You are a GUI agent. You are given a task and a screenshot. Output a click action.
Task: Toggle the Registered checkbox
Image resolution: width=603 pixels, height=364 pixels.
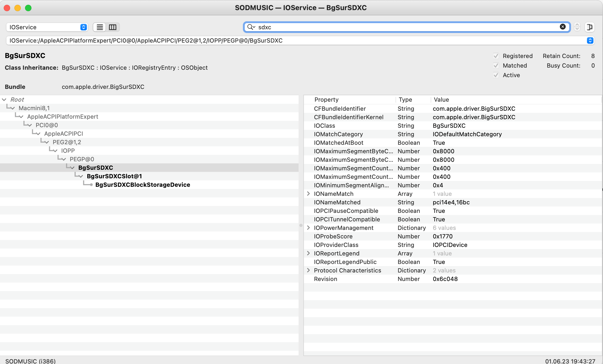point(496,56)
